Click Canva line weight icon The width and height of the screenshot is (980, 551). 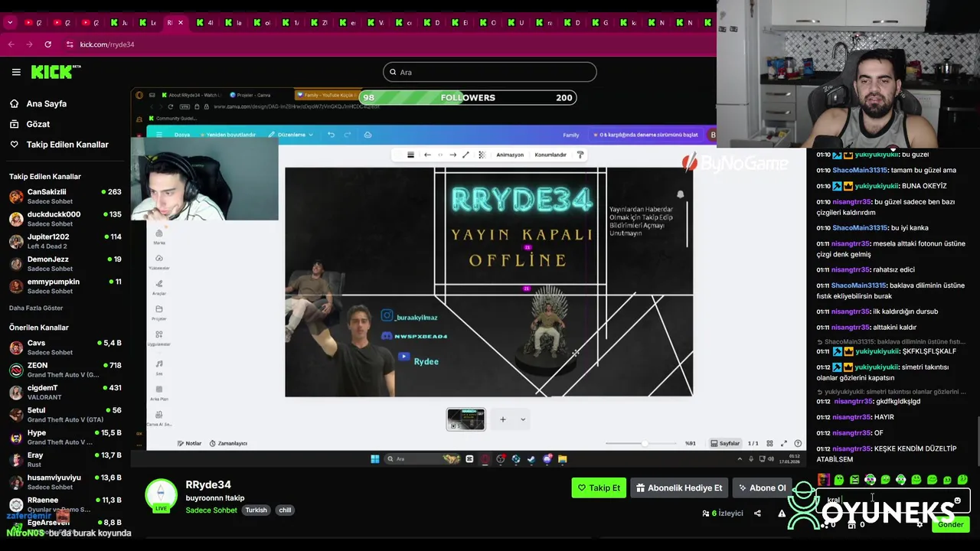[x=410, y=155]
